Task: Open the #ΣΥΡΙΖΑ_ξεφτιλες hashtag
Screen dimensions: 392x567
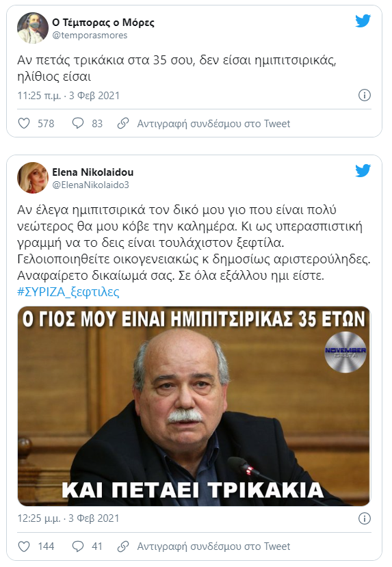Action: (x=68, y=292)
